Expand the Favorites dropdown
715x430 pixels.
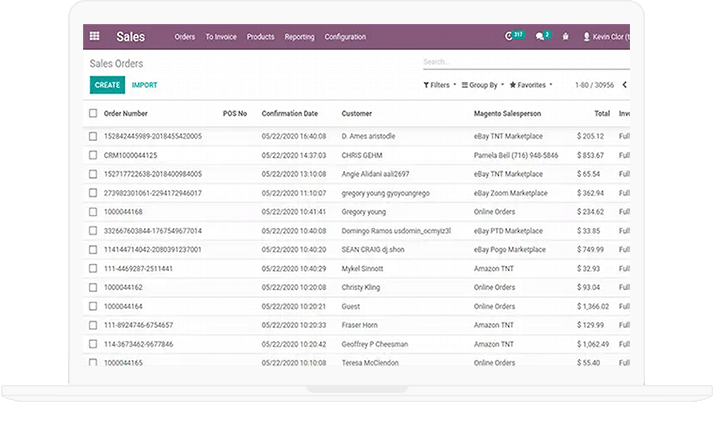[531, 86]
